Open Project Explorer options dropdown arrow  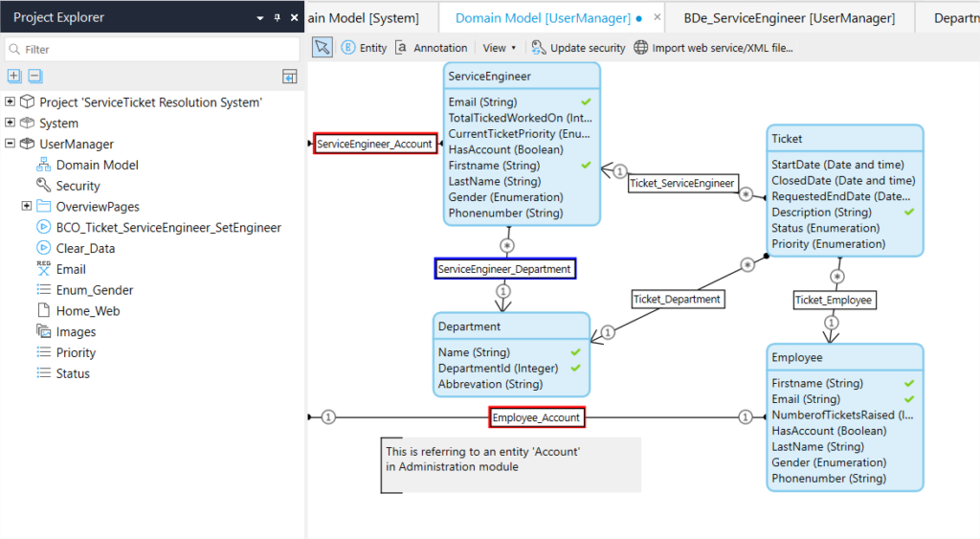tap(260, 18)
